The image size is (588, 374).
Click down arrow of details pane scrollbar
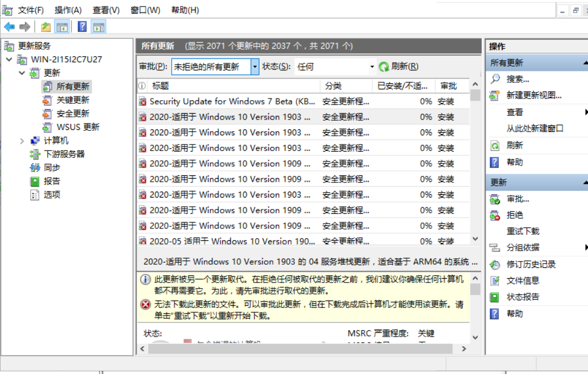(475, 337)
